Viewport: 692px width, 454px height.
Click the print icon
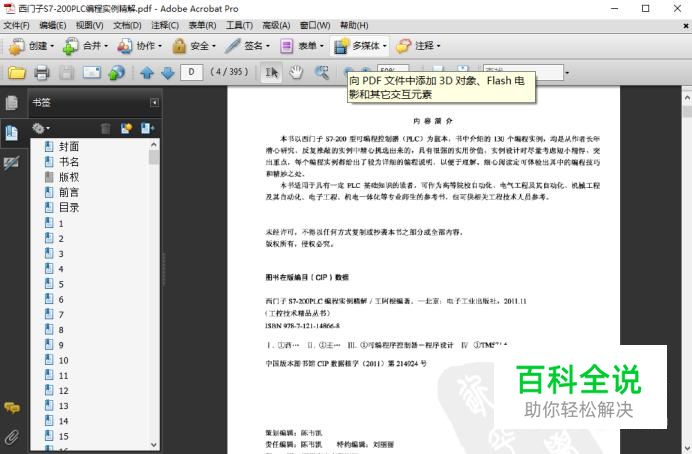42,72
